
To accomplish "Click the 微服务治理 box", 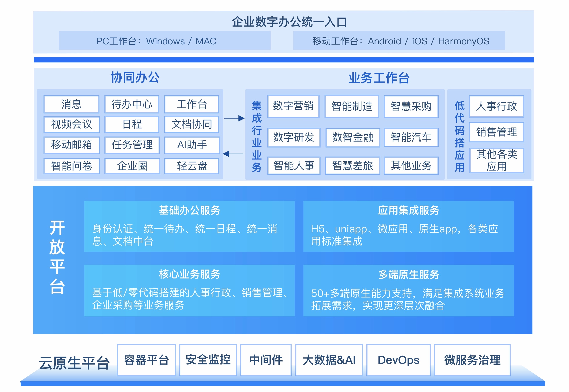I will click(472, 360).
